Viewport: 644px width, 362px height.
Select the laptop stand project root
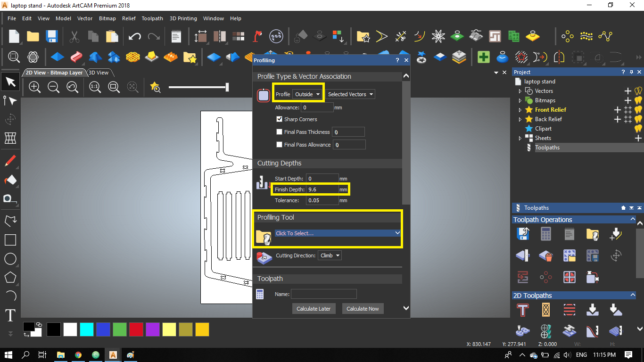coord(539,82)
